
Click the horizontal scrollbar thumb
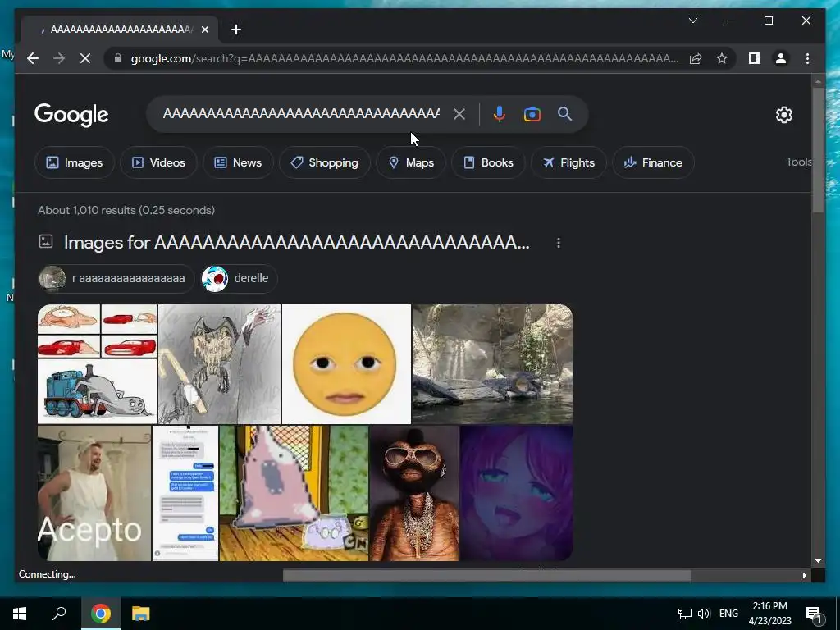coord(486,575)
